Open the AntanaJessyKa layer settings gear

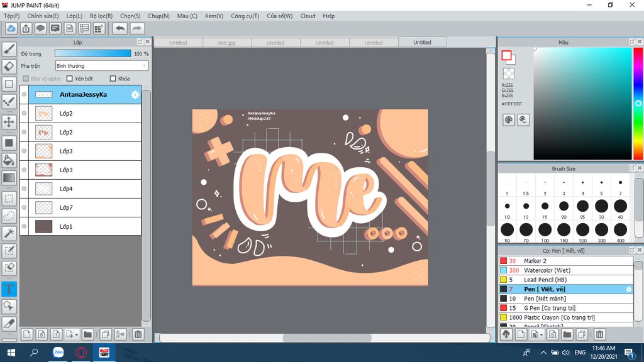135,95
